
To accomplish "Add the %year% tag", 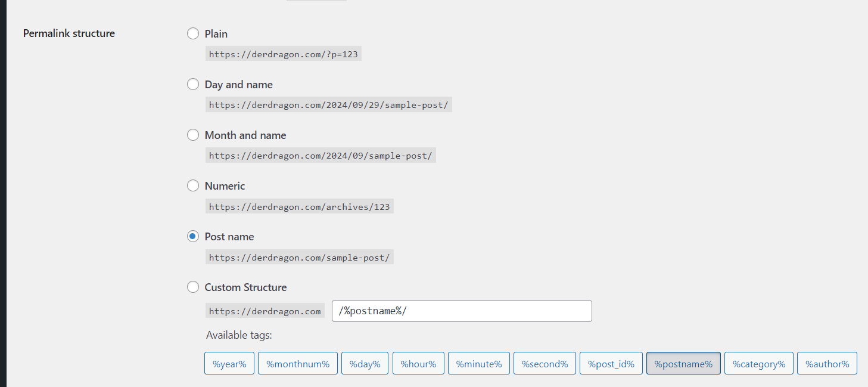I will 229,364.
